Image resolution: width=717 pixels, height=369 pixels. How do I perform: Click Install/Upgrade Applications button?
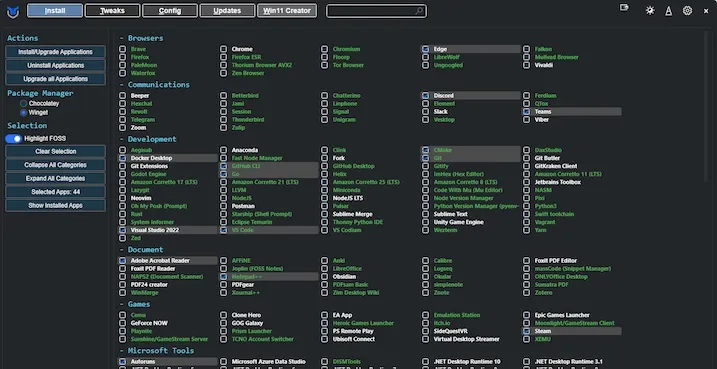[55, 52]
